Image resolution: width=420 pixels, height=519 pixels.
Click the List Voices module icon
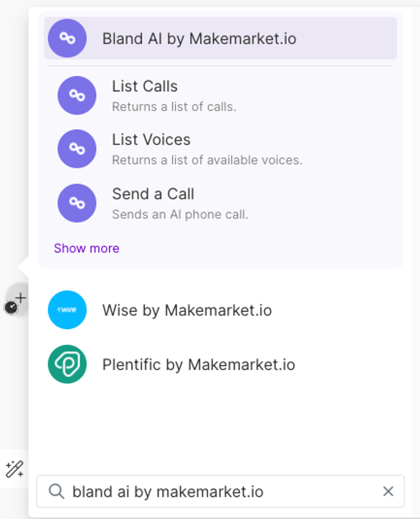pos(77,149)
